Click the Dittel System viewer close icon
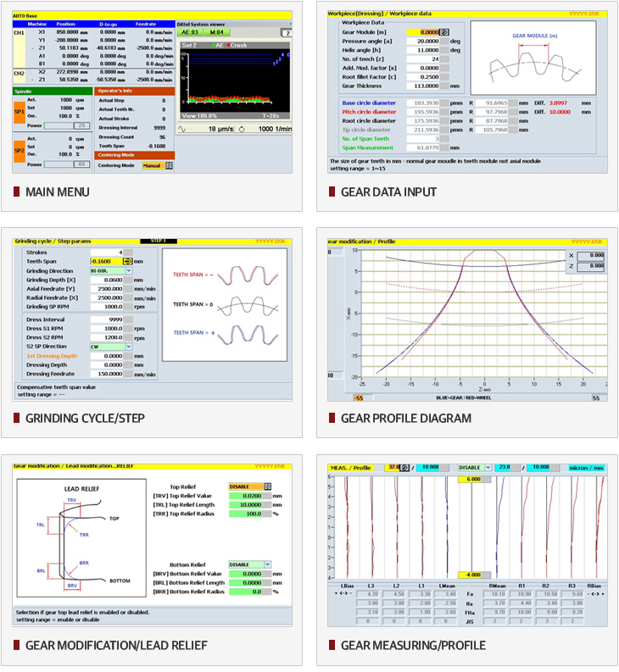 (x=290, y=24)
